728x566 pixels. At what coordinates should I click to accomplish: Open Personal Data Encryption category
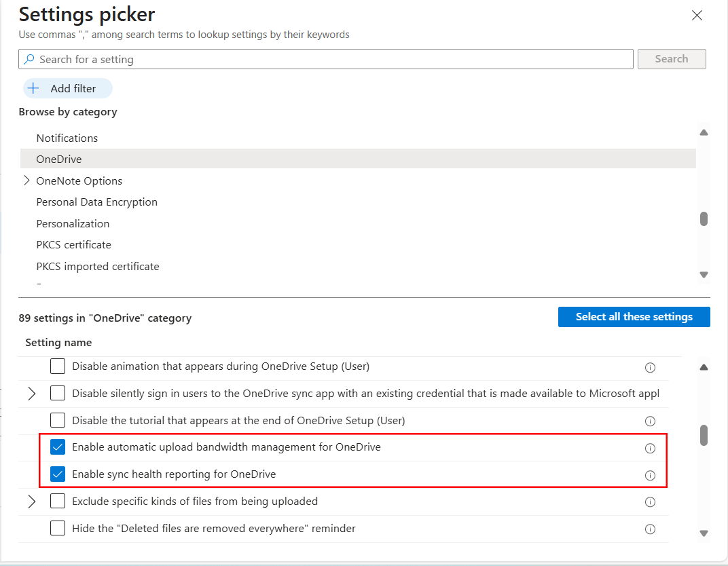[358, 202]
